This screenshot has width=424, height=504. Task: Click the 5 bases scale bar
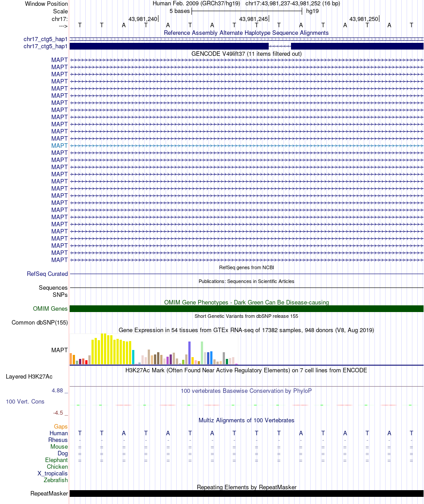(246, 11)
